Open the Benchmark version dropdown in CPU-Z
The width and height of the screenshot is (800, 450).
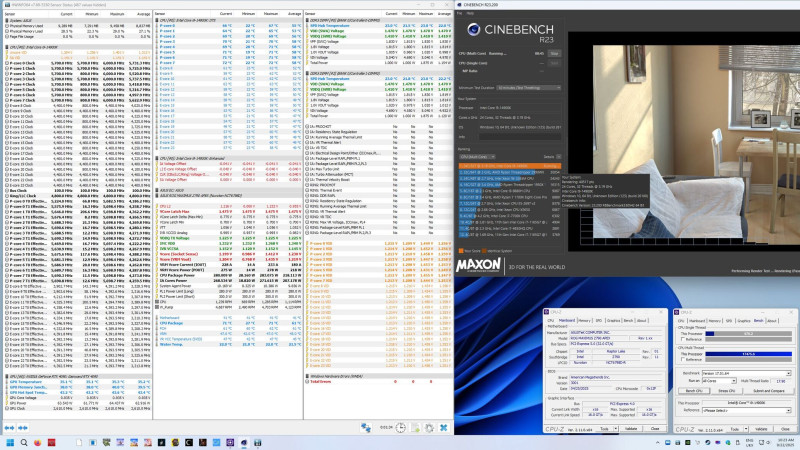[x=746, y=373]
